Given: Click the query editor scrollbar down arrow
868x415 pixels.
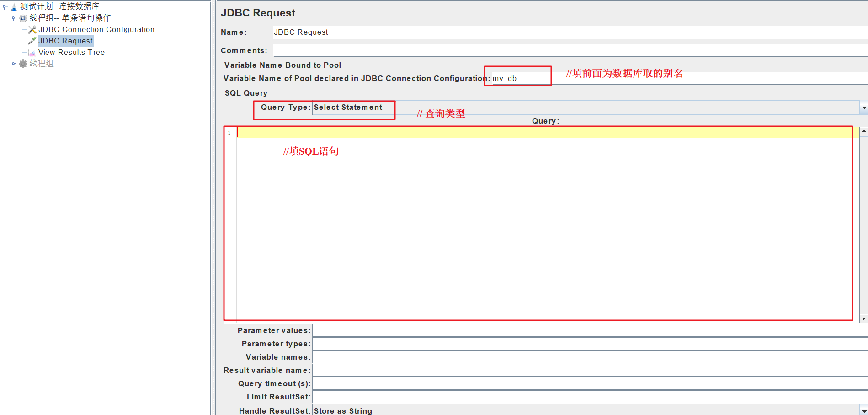Looking at the screenshot, I should 863,318.
